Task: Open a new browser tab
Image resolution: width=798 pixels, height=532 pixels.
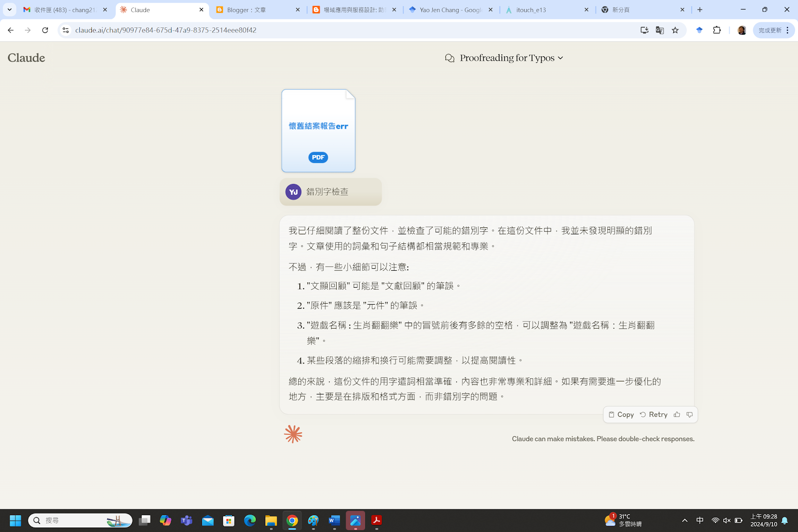Action: coord(700,10)
